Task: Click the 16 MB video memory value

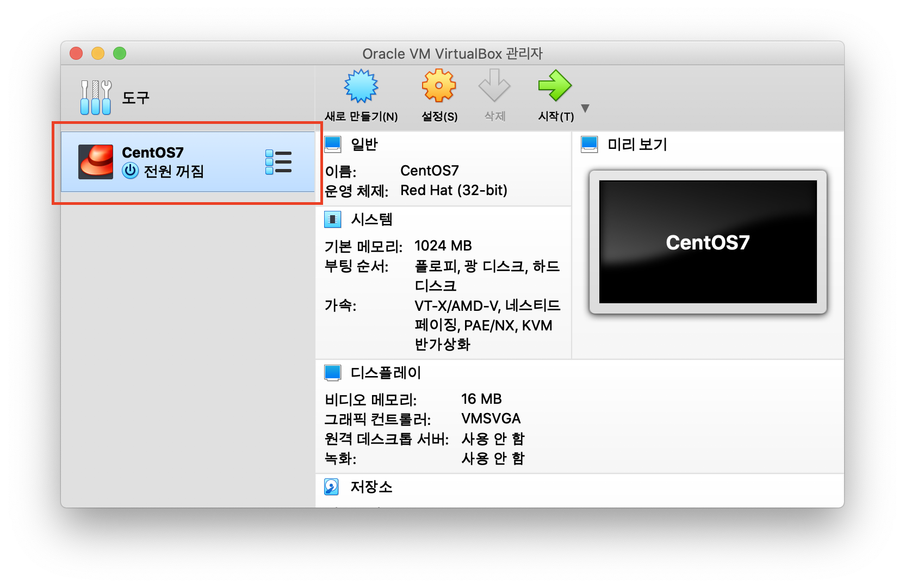Action: pos(481,399)
